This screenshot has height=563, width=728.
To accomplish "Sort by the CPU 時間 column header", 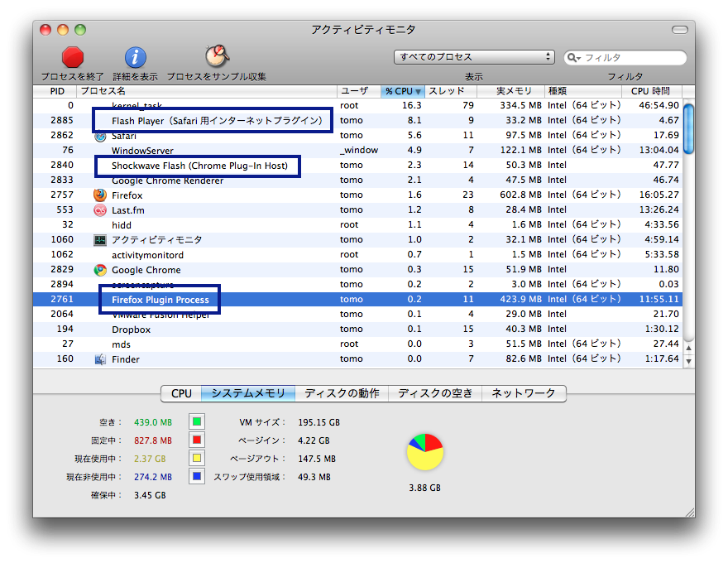I will [651, 91].
